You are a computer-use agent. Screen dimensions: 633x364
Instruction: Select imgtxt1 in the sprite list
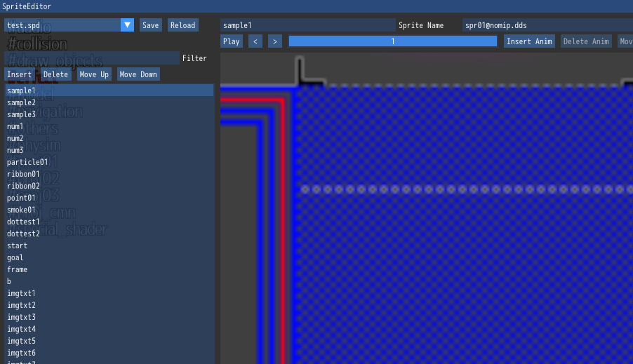[109, 293]
